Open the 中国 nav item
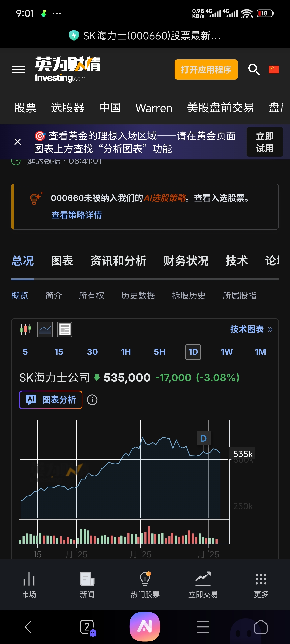290x644 pixels. [x=110, y=108]
